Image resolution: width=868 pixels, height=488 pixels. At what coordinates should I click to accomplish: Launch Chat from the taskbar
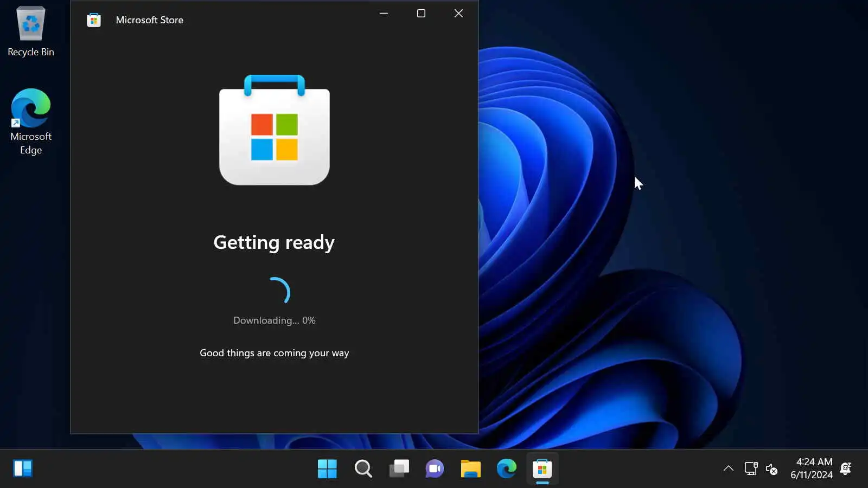point(435,468)
